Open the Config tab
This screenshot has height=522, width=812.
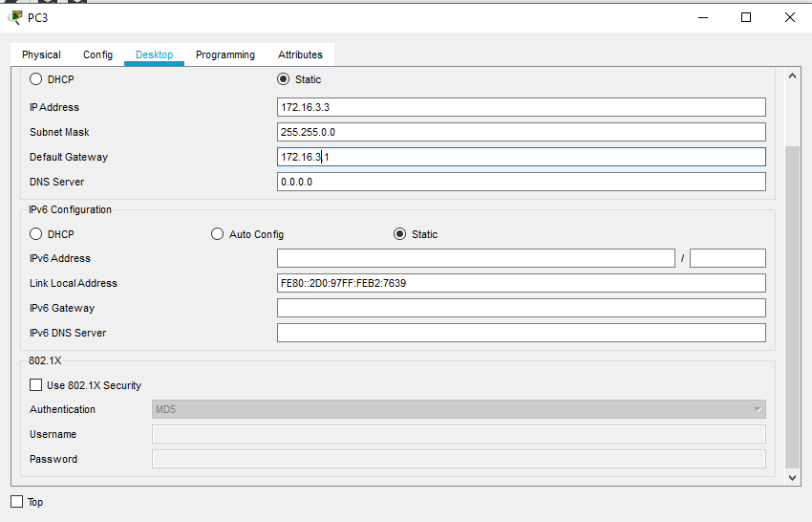[x=97, y=54]
